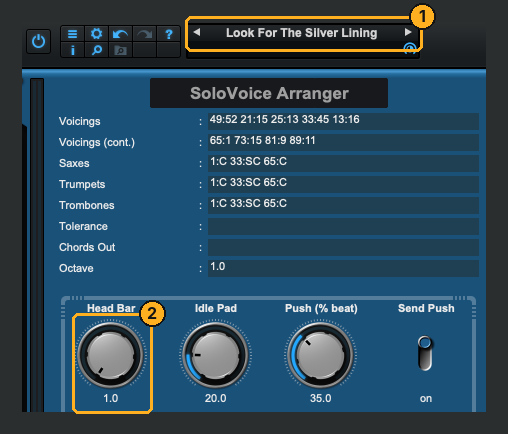Go to previous preset with left arrow
Image resolution: width=508 pixels, height=434 pixels.
197,32
